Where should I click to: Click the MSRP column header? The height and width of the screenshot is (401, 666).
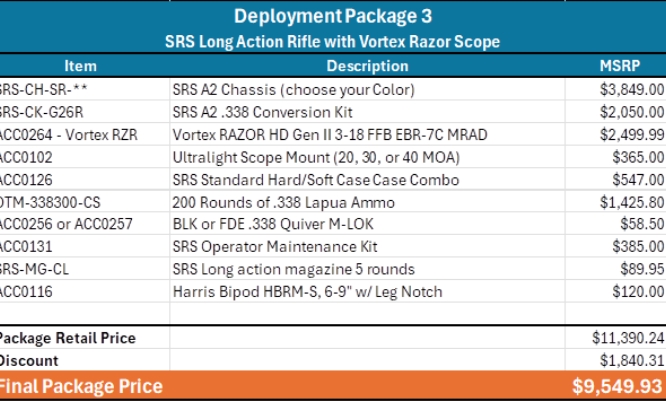click(x=617, y=66)
